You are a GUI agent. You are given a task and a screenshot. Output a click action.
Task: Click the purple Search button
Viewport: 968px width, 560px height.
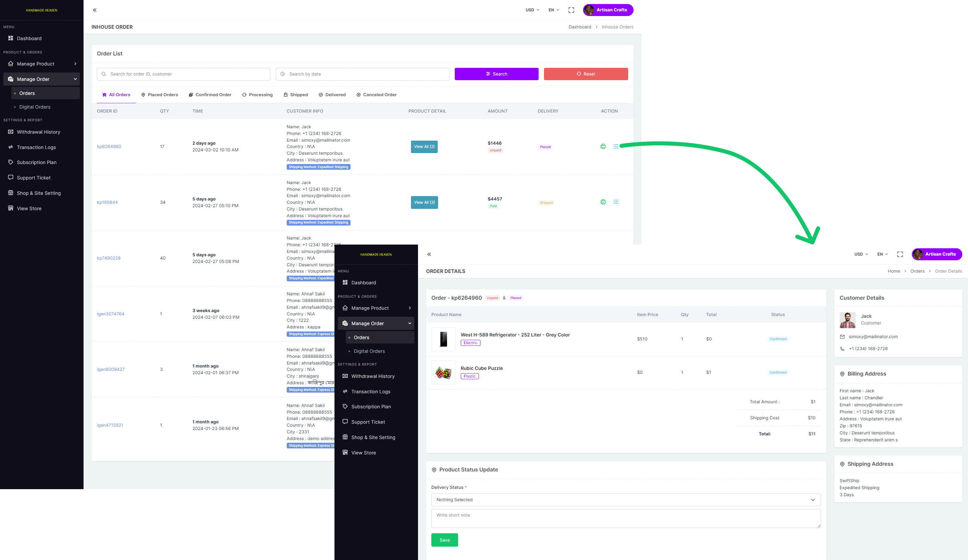496,74
